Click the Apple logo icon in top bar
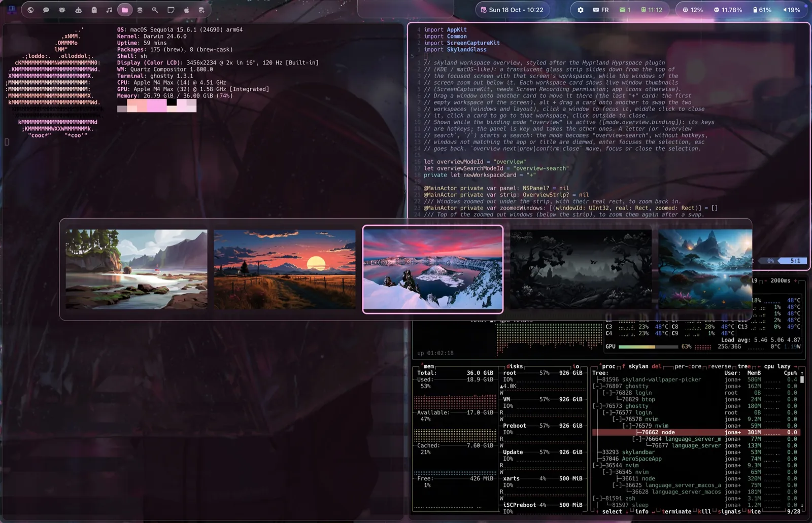The width and height of the screenshot is (812, 523). [x=186, y=10]
